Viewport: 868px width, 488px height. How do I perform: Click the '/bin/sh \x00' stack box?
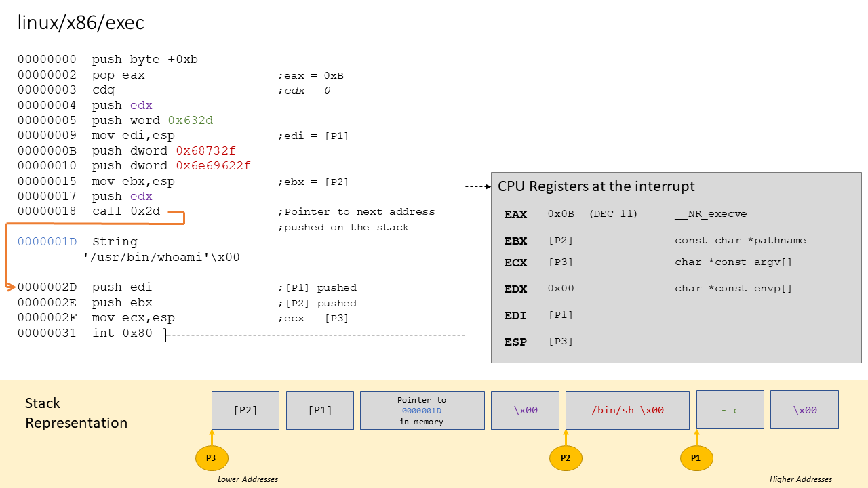627,410
